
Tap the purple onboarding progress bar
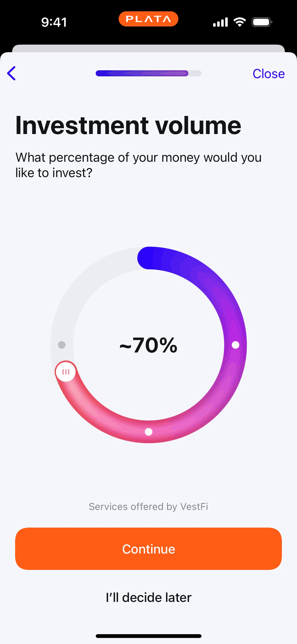pyautogui.click(x=148, y=73)
